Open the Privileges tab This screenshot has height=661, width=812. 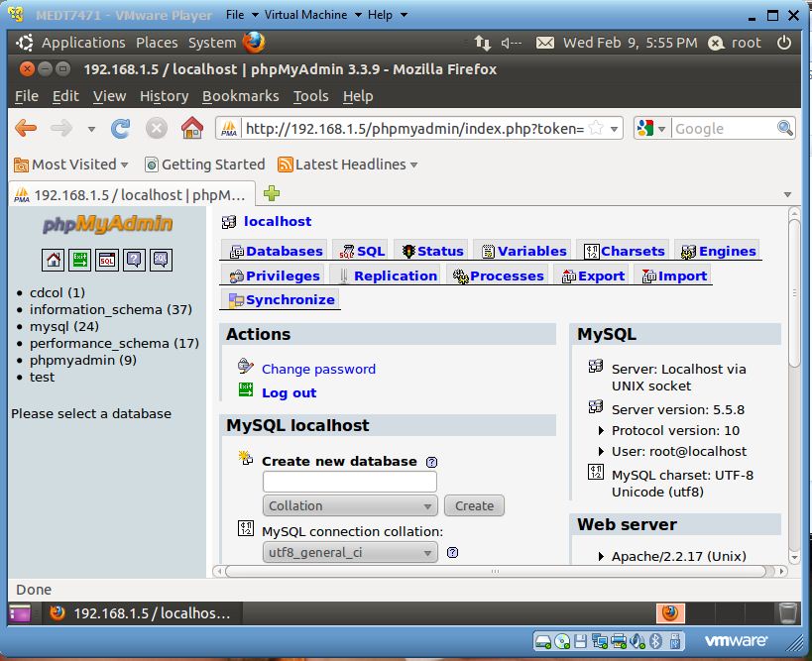[x=274, y=275]
